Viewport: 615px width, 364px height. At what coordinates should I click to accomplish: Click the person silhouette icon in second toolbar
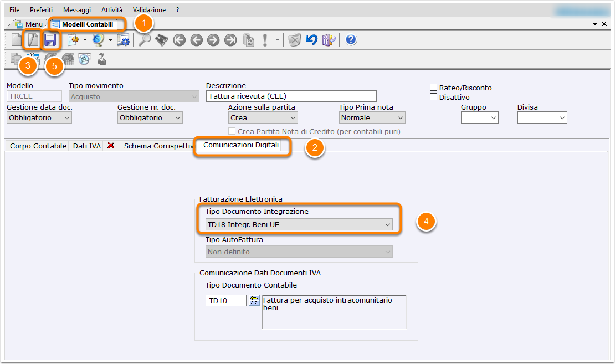(x=102, y=59)
